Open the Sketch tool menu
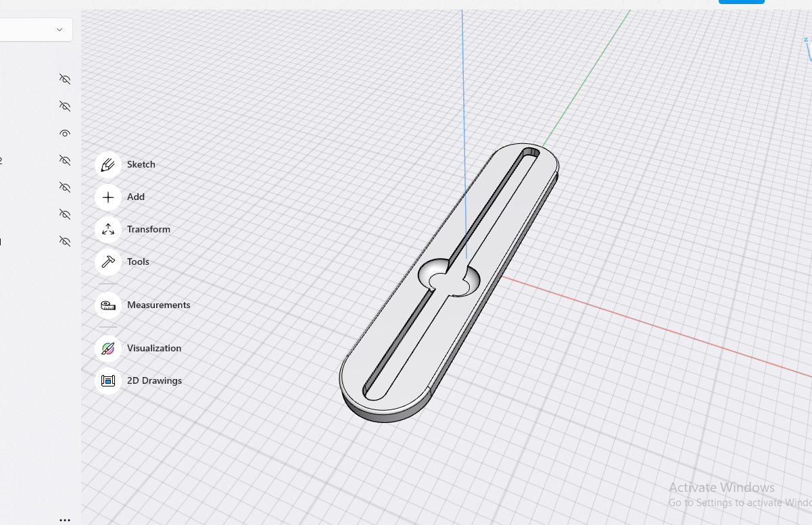Viewport: 812px width, 525px height. coord(108,165)
